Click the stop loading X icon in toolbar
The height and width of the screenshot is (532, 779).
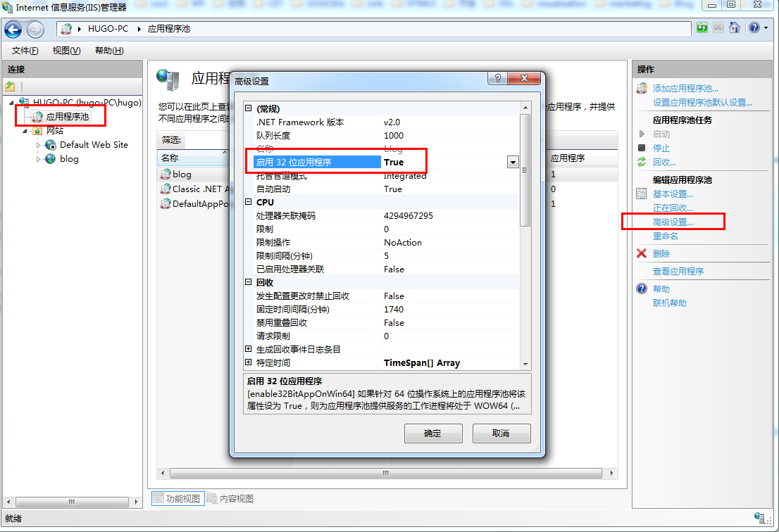click(718, 27)
